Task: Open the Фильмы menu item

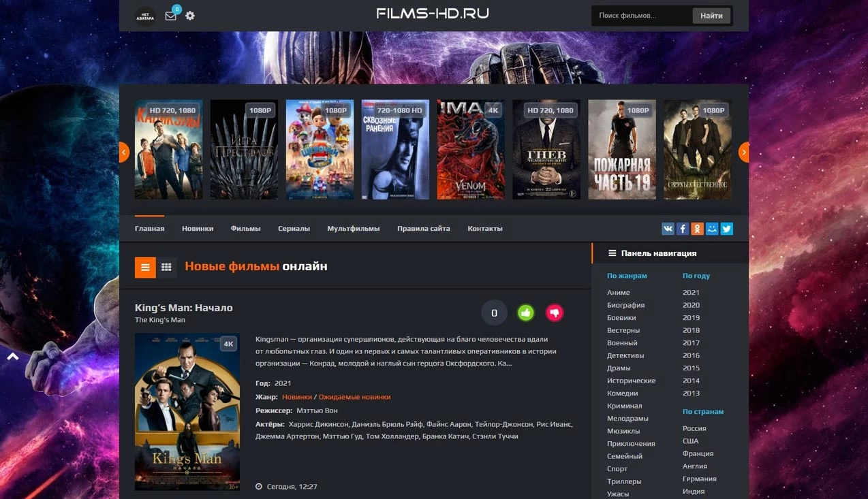Action: click(245, 229)
